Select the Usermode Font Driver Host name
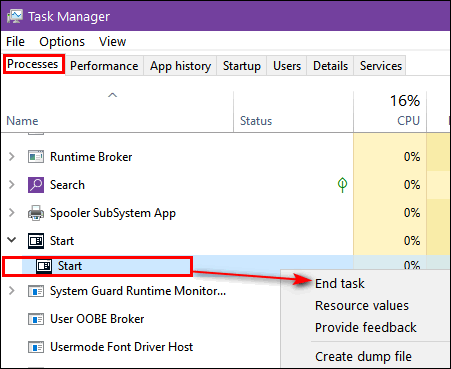451x369 pixels. tap(121, 347)
